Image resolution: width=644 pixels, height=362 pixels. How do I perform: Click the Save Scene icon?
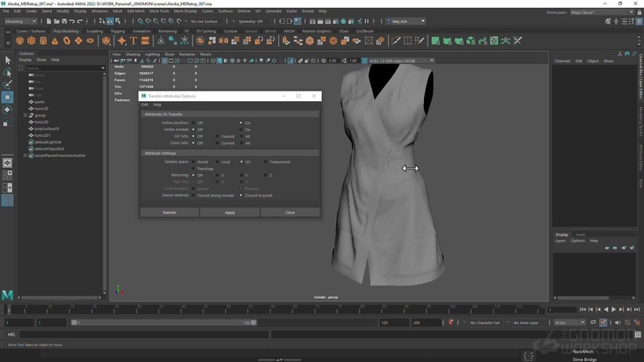(64, 21)
